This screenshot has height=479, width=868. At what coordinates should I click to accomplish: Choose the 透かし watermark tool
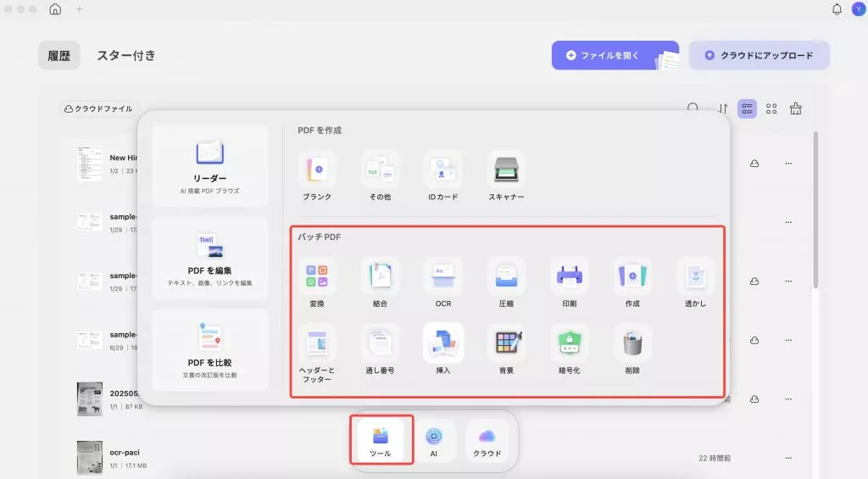[x=695, y=283]
